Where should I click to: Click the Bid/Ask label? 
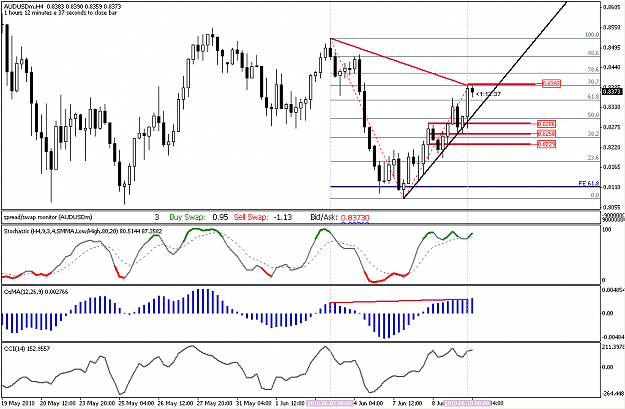[324, 217]
